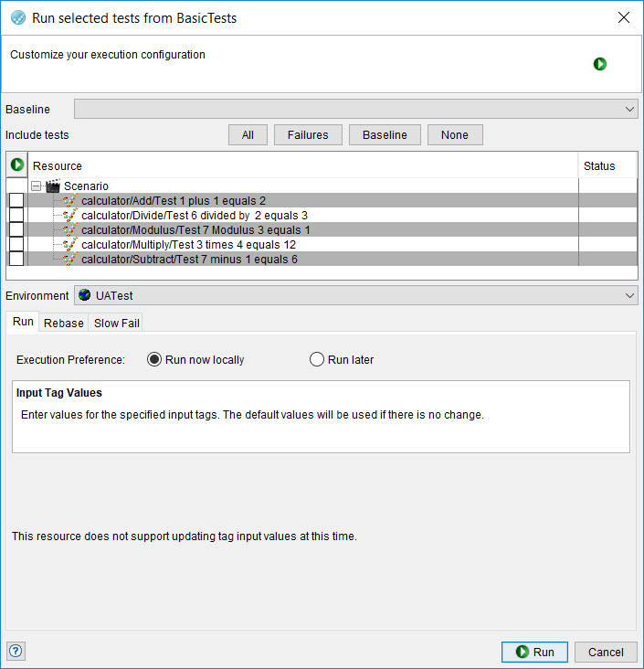
Task: Switch to the Rebase tab
Action: coord(64,323)
